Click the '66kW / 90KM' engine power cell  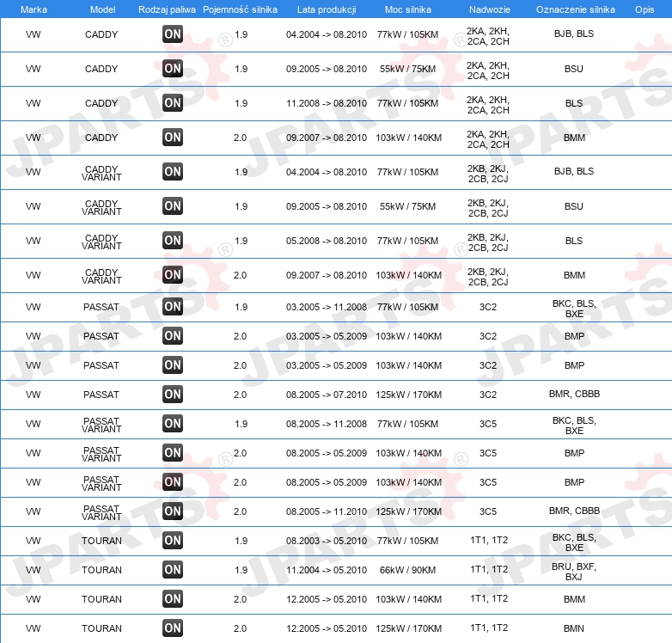(407, 570)
